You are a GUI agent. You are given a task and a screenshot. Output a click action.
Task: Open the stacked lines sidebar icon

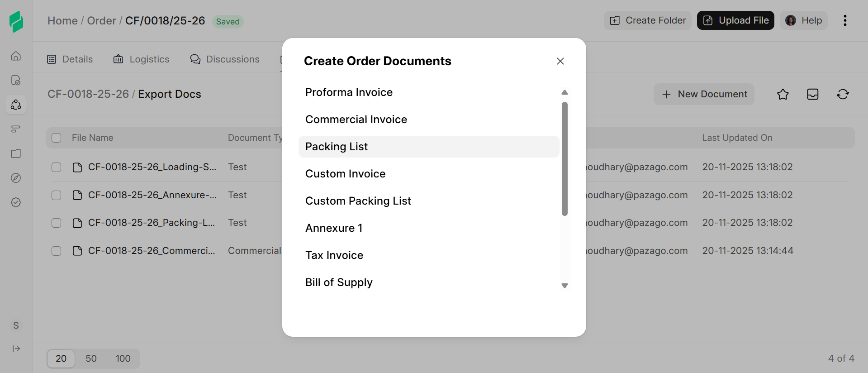coord(16,129)
